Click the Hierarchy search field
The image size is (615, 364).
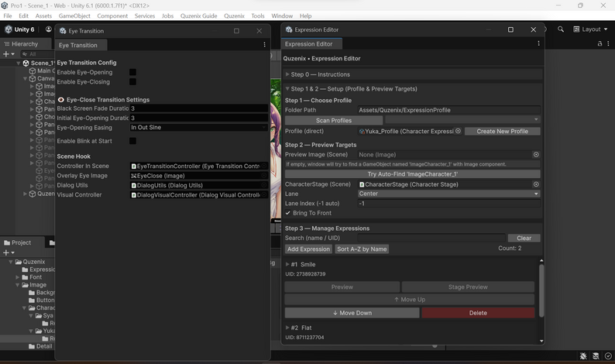(x=38, y=54)
